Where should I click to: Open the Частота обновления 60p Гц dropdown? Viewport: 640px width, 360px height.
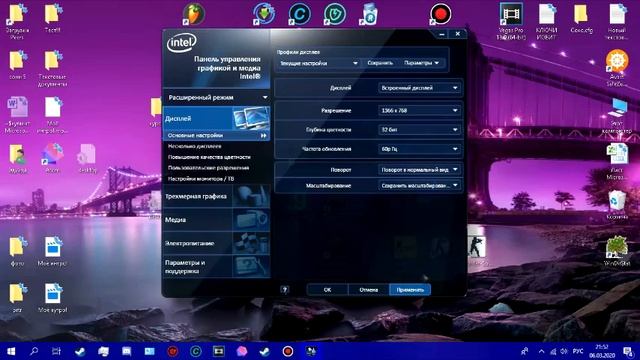[x=420, y=149]
